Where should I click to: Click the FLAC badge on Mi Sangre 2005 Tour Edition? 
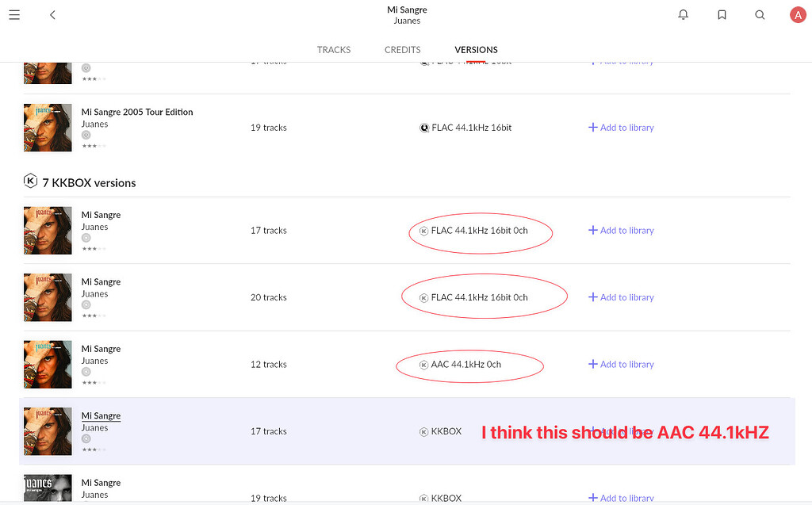(465, 127)
